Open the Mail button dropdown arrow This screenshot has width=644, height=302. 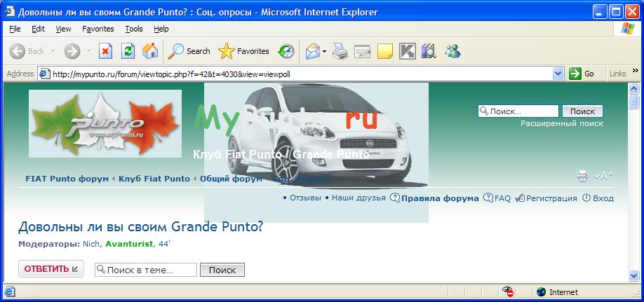[324, 51]
